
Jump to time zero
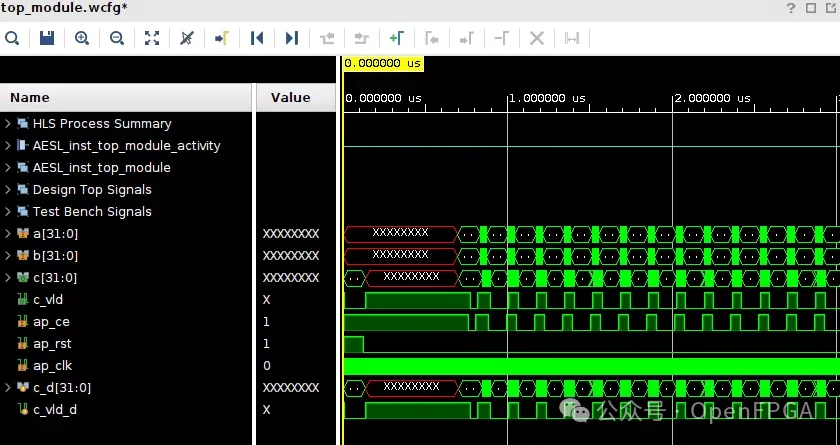(x=257, y=38)
